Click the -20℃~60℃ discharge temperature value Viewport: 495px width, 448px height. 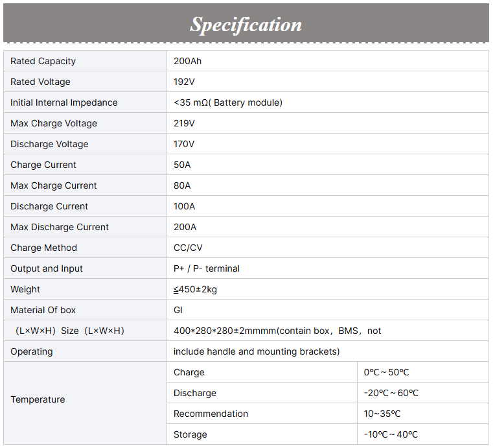pos(391,393)
